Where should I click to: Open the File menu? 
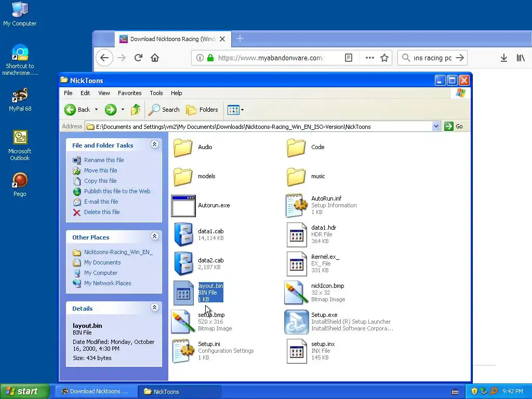point(68,93)
